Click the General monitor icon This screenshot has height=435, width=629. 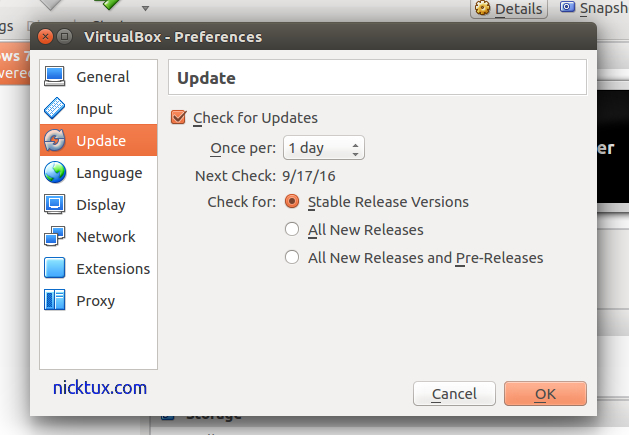tap(55, 77)
